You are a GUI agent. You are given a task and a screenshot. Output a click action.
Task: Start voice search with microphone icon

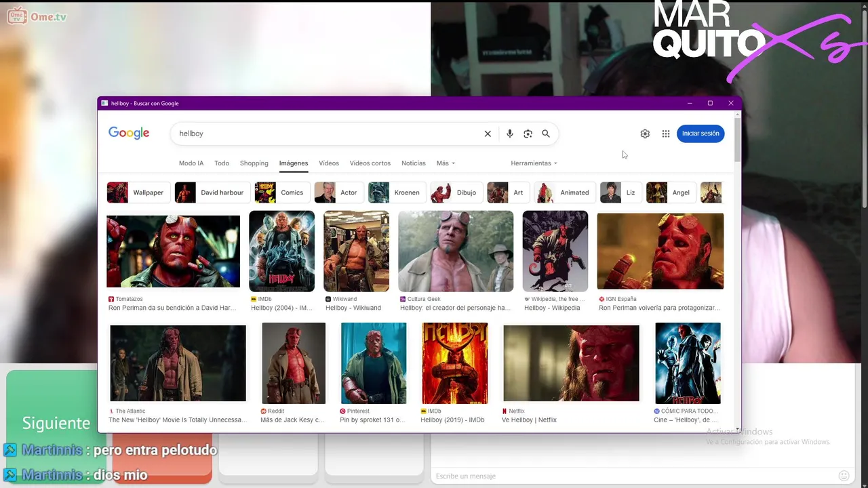point(510,134)
